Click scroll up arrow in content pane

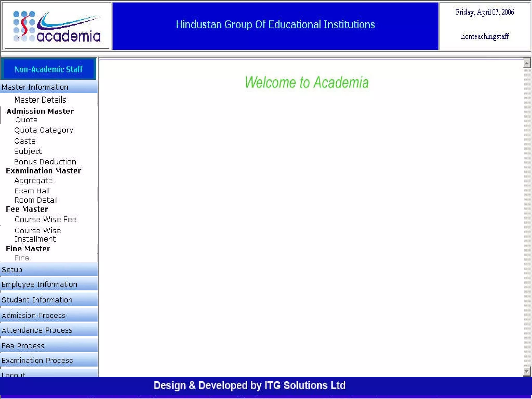point(527,63)
